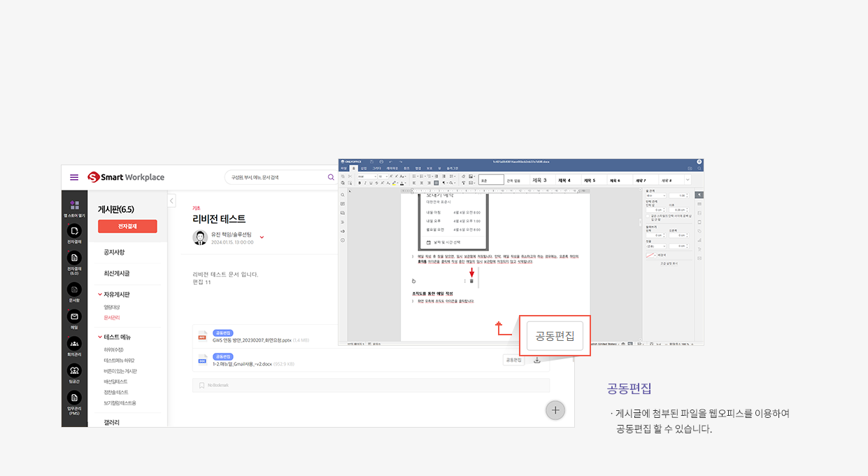The width and height of the screenshot is (868, 476).
Task: Open GWS 연동 방안 pptx attachment
Action: tap(252, 340)
